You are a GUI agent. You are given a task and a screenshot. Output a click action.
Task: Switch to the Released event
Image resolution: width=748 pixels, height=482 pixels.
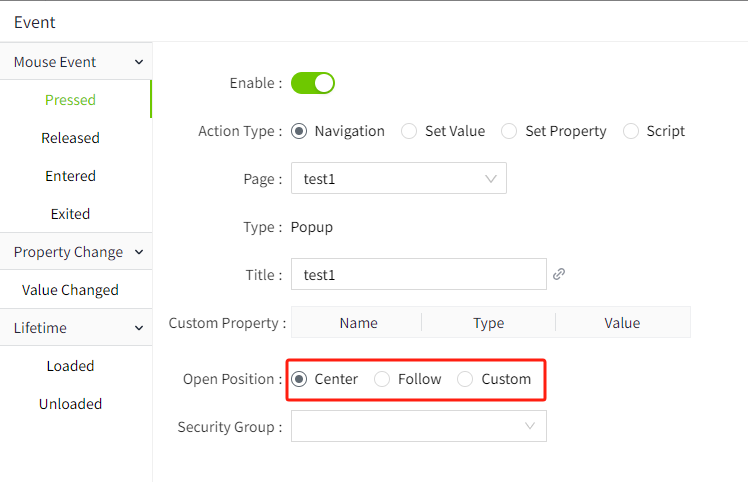tap(70, 138)
